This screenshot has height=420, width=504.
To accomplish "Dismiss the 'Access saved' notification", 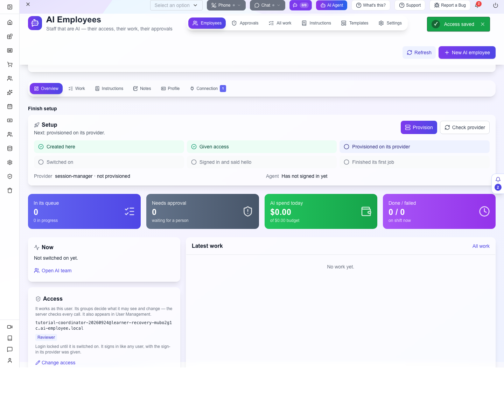I will pos(483,24).
